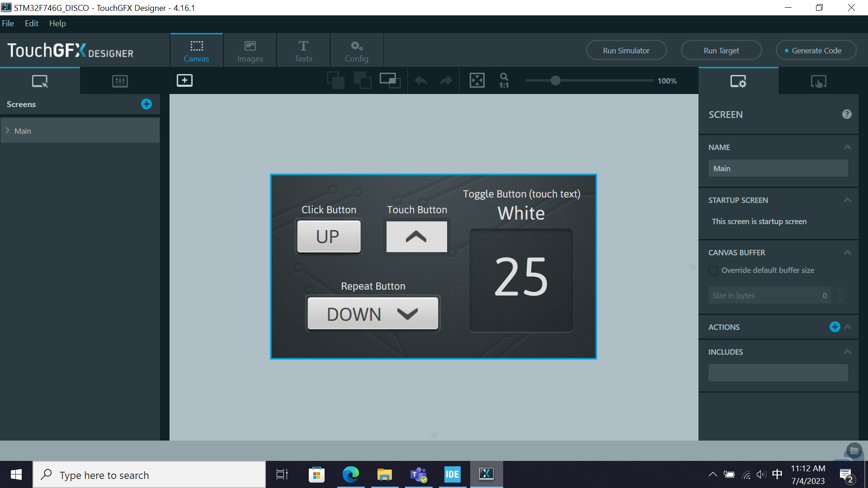Enable Override default buffer size checkbox
This screenshot has width=868, height=488.
[x=713, y=271]
